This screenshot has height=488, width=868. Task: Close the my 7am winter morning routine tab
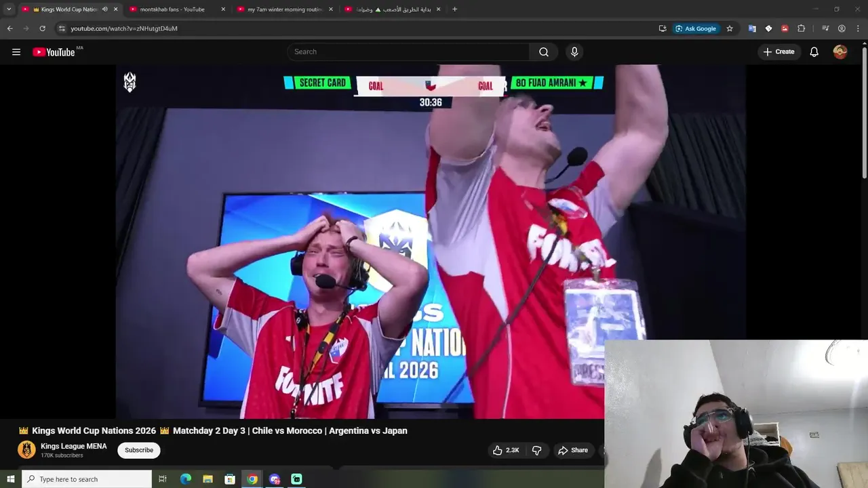point(331,9)
